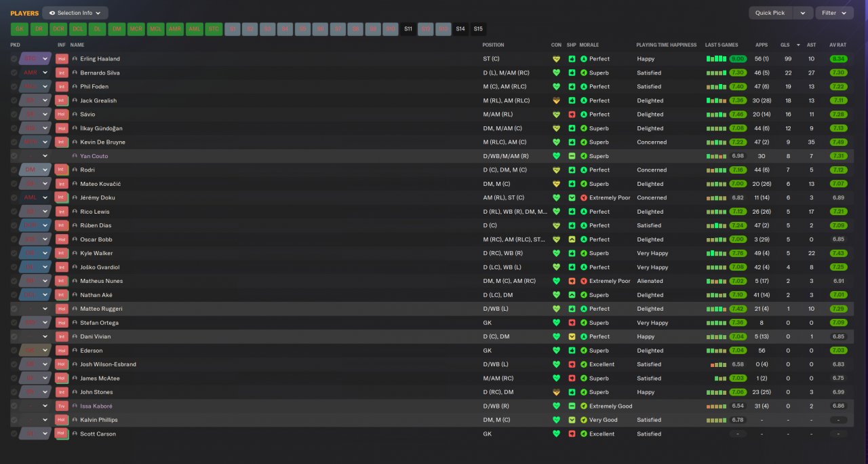The width and height of the screenshot is (868, 464).
Task: Open Issa Kaboré player name link
Action: (96, 406)
